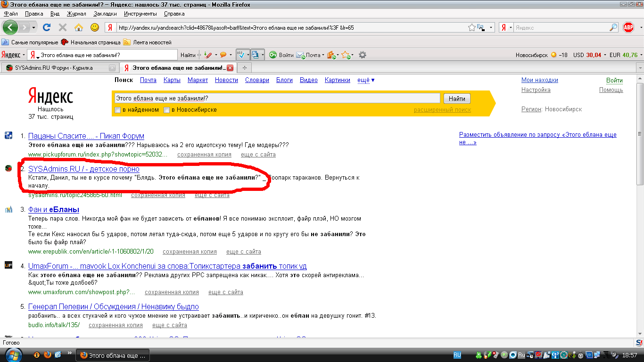
Task: Toggle the Yandex bar spell-check icon
Action: [240, 55]
